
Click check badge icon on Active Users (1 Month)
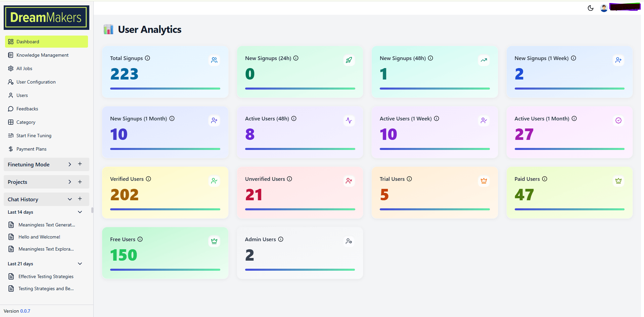point(618,120)
